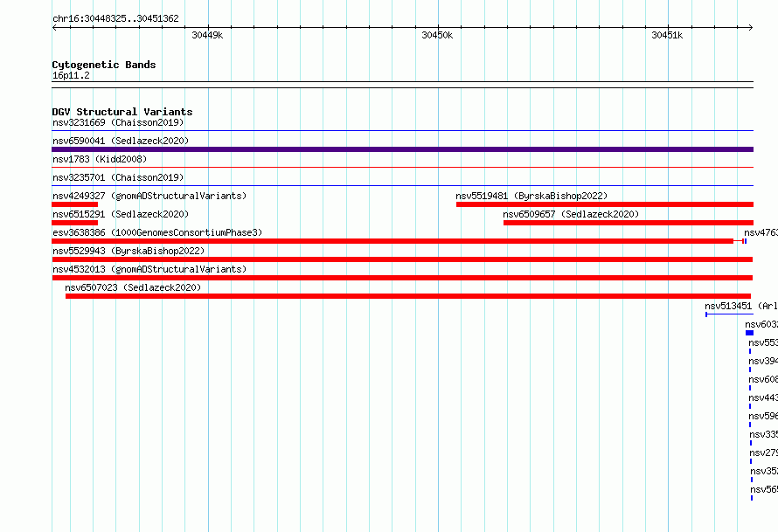
Task: Click the cut-off nsv4763 label
Action: coord(761,232)
